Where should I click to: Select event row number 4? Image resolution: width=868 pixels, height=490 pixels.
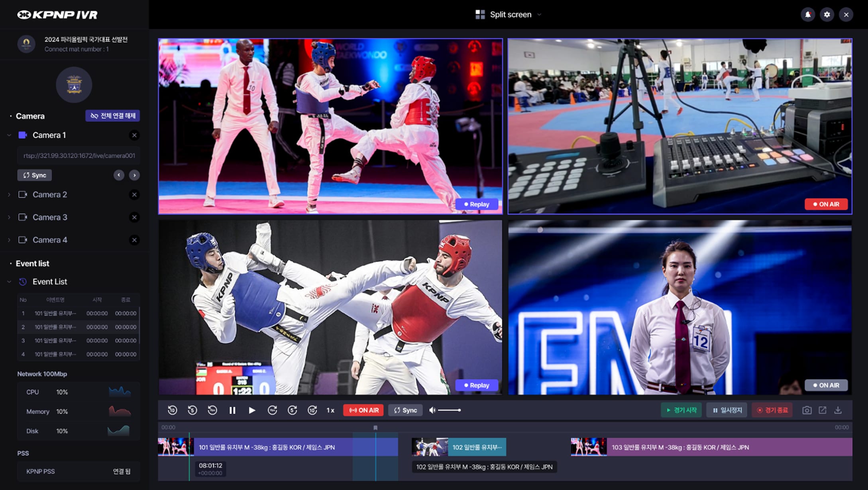coord(79,354)
